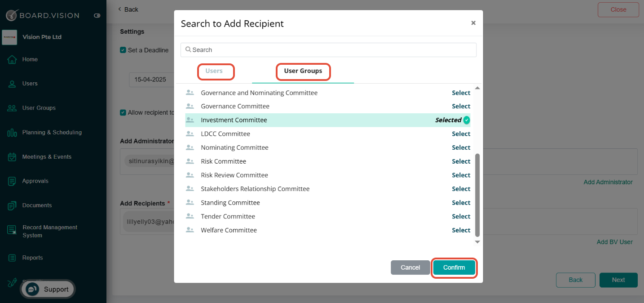
Task: Click the Reports sidebar icon
Action: [12, 258]
